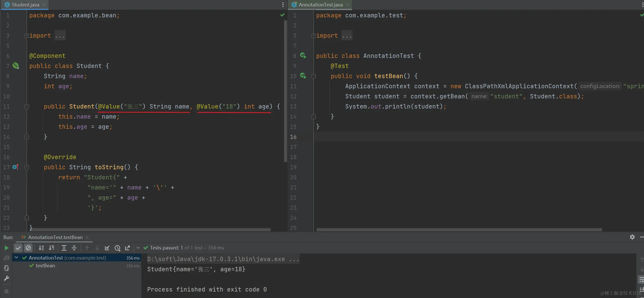Image resolution: width=644 pixels, height=298 pixels.
Task: Click the Export test results icon
Action: tap(128, 248)
